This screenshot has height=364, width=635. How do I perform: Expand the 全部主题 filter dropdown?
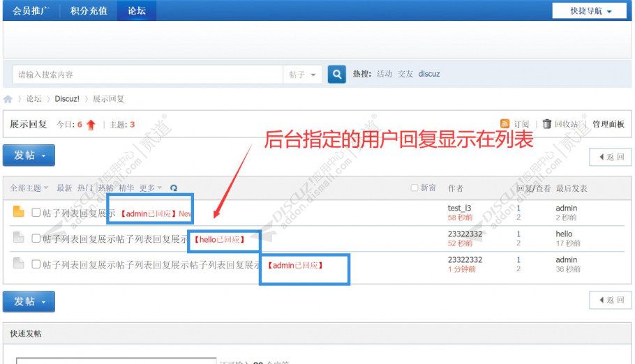pos(29,188)
